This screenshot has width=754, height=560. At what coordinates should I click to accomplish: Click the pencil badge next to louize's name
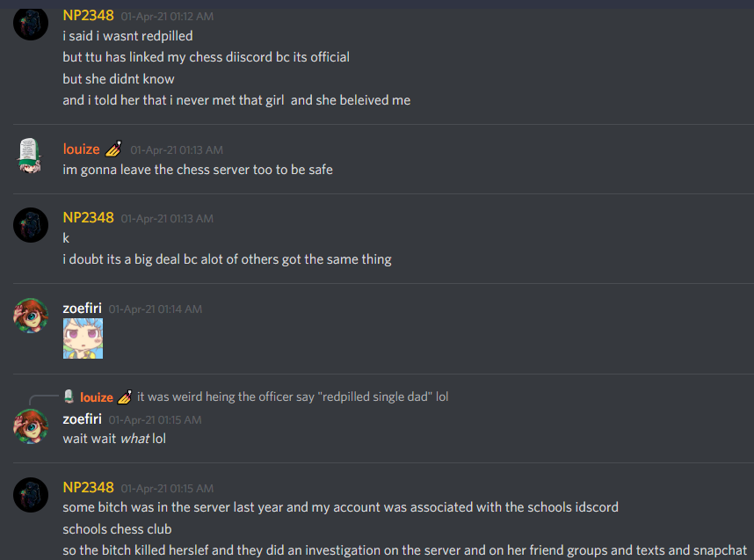(113, 149)
